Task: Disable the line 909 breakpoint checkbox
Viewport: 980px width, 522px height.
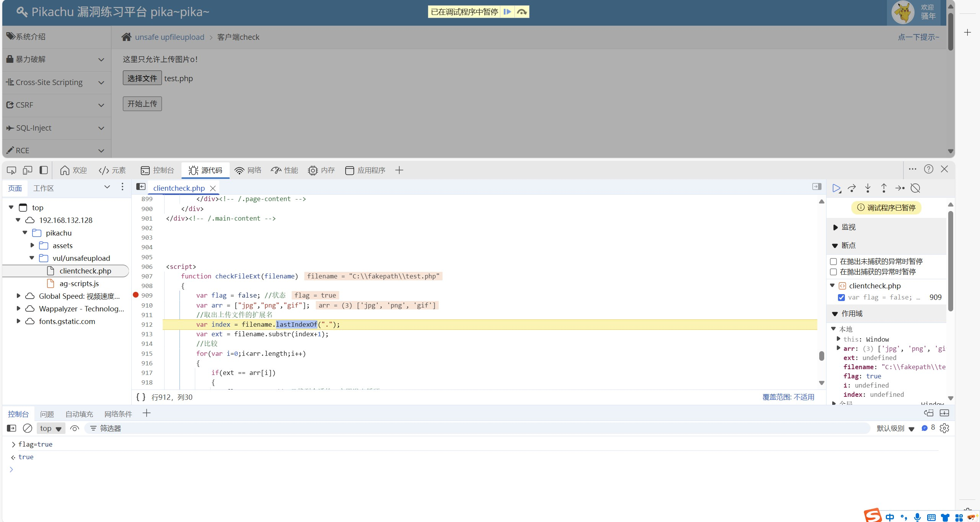Action: (841, 298)
